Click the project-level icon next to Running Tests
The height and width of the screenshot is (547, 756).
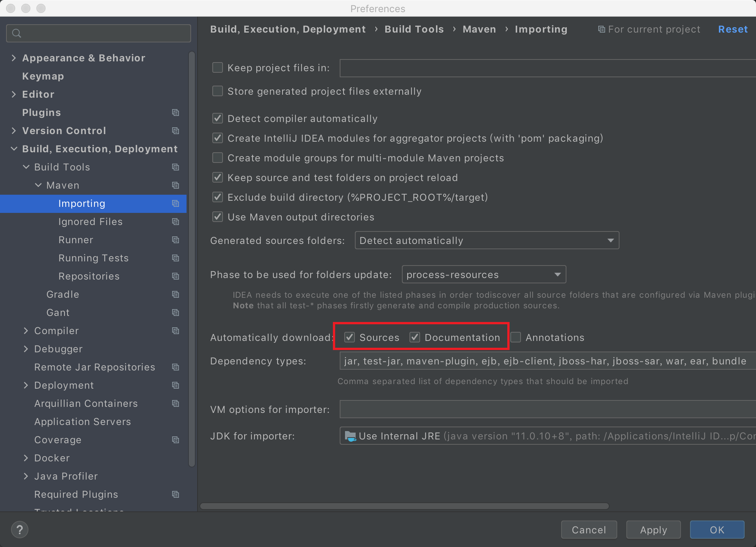point(175,258)
